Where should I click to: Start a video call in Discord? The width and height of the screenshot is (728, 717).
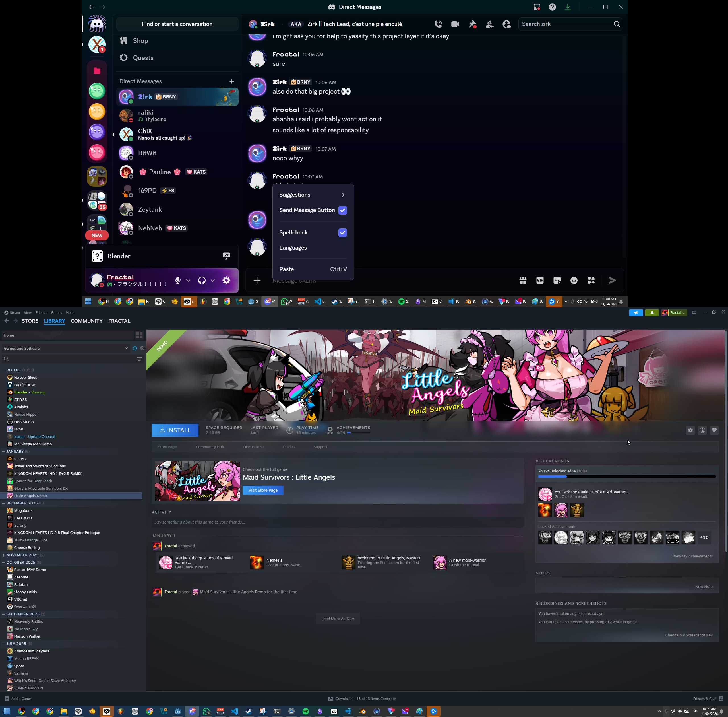455,24
